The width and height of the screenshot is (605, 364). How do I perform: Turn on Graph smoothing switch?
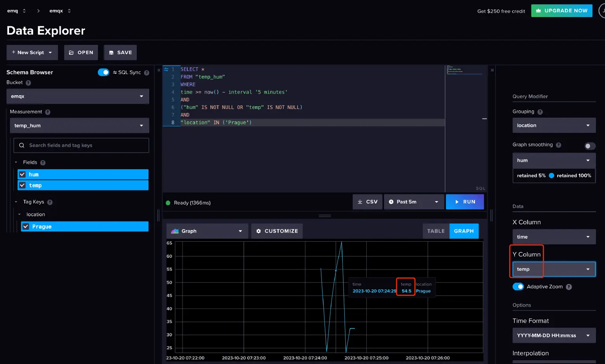click(x=589, y=146)
